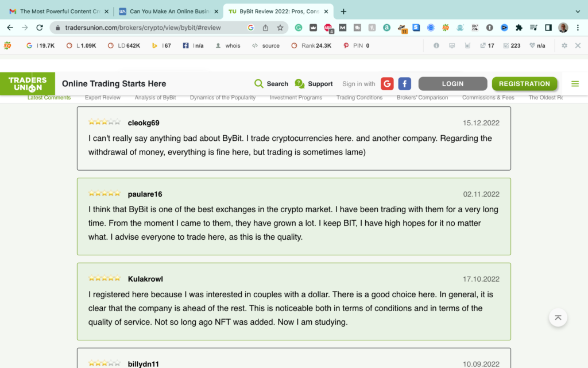Sign in with Facebook blue icon
588x368 pixels.
coord(405,84)
